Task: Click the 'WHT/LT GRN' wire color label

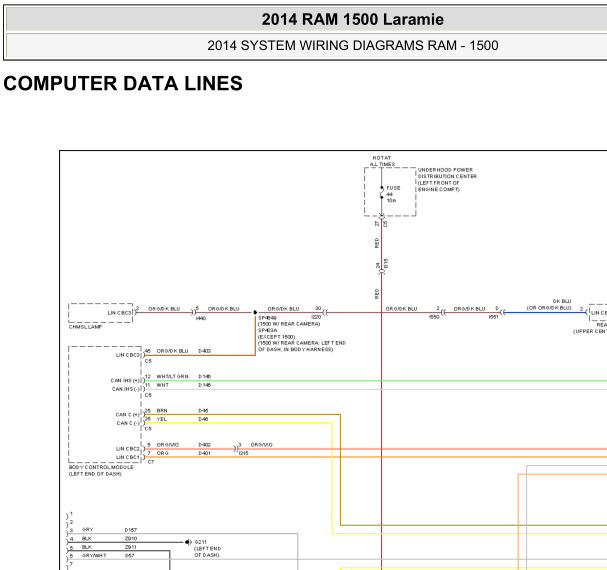Action: pos(172,376)
